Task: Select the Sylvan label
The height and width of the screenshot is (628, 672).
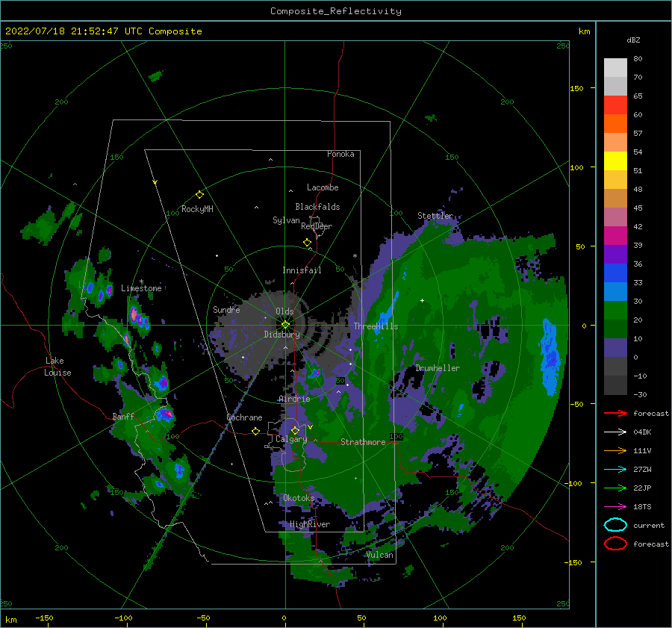Action: tap(286, 220)
